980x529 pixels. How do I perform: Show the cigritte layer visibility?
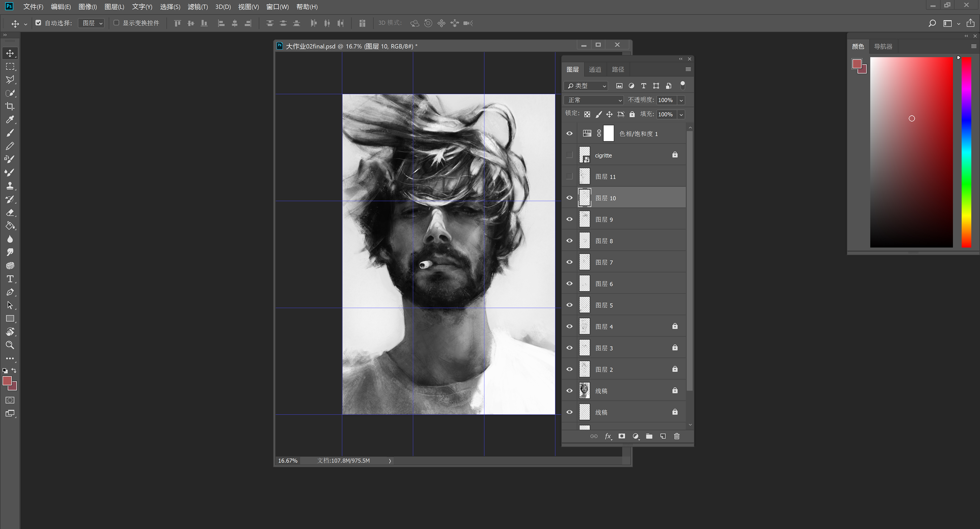tap(569, 155)
